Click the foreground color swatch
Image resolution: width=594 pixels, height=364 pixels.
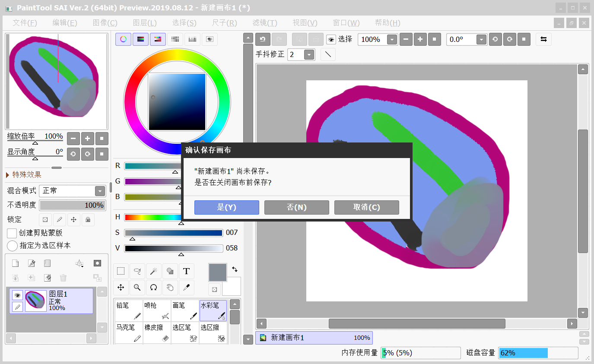pos(217,272)
